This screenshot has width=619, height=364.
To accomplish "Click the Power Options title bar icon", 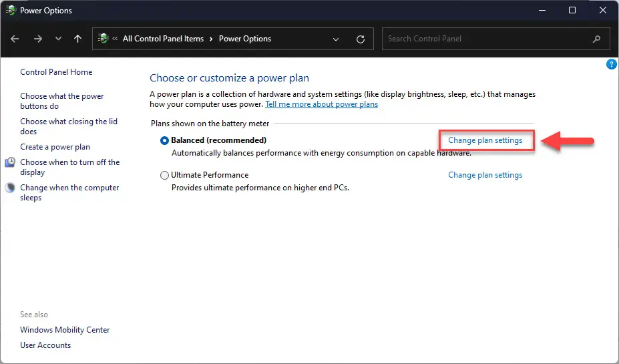I will (11, 10).
